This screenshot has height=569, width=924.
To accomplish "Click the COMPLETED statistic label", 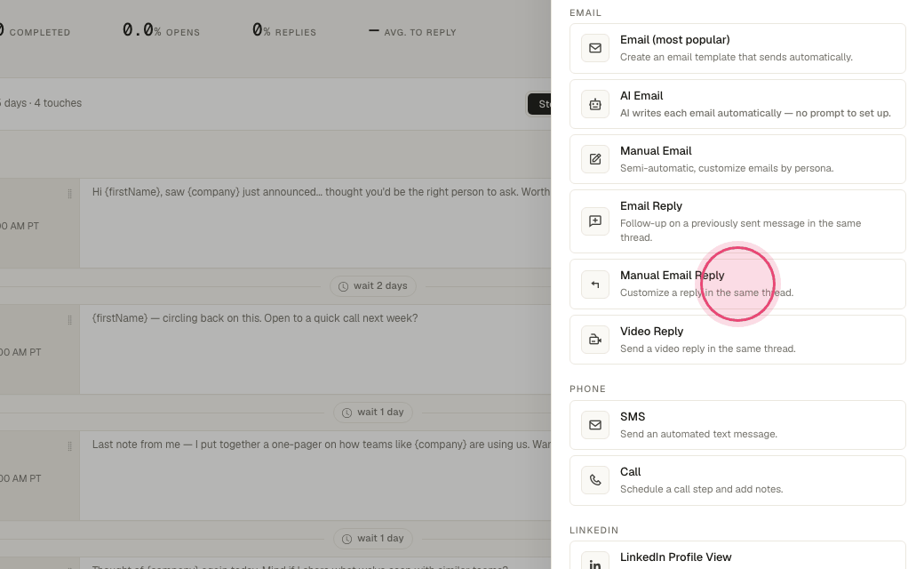I will pyautogui.click(x=39, y=32).
